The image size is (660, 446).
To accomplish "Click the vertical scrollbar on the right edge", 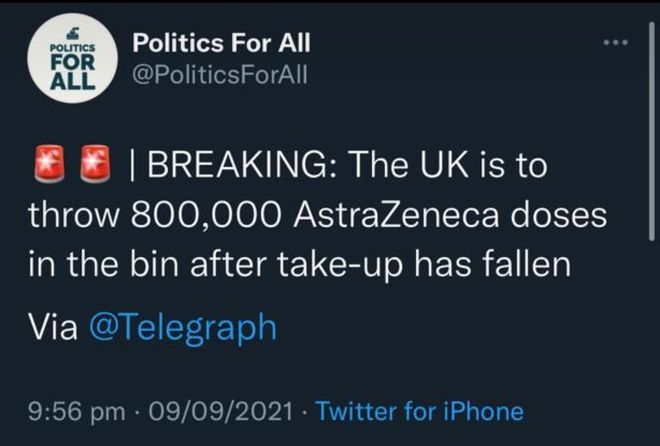I will click(x=652, y=131).
